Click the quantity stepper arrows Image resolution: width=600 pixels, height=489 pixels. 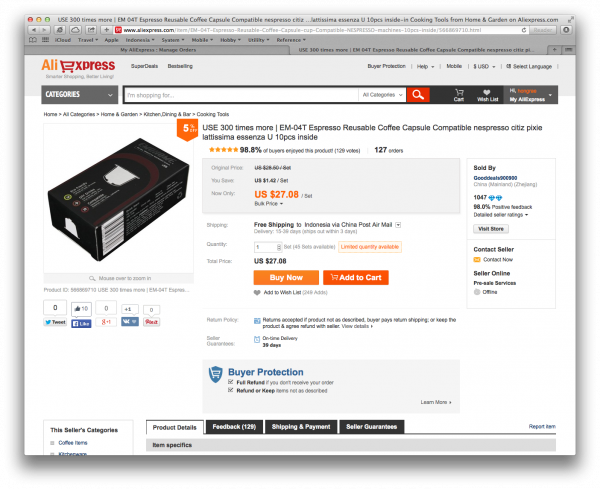point(279,247)
